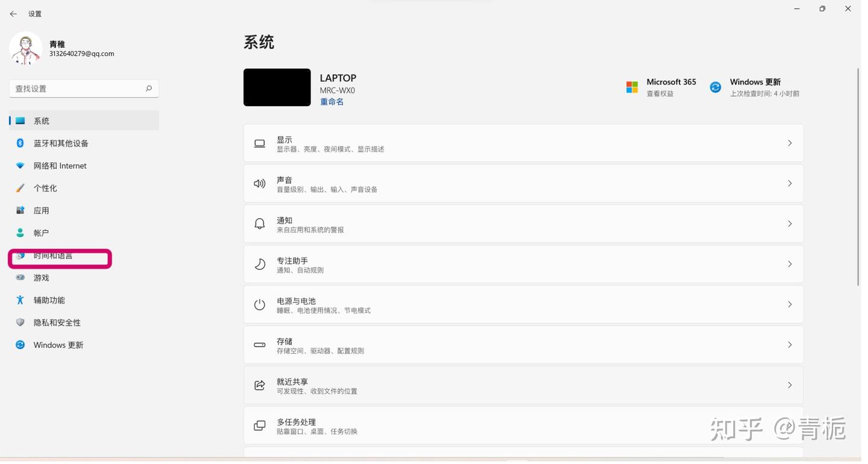
Task: Open 网络和 Internet via its sidebar icon
Action: [x=20, y=165]
